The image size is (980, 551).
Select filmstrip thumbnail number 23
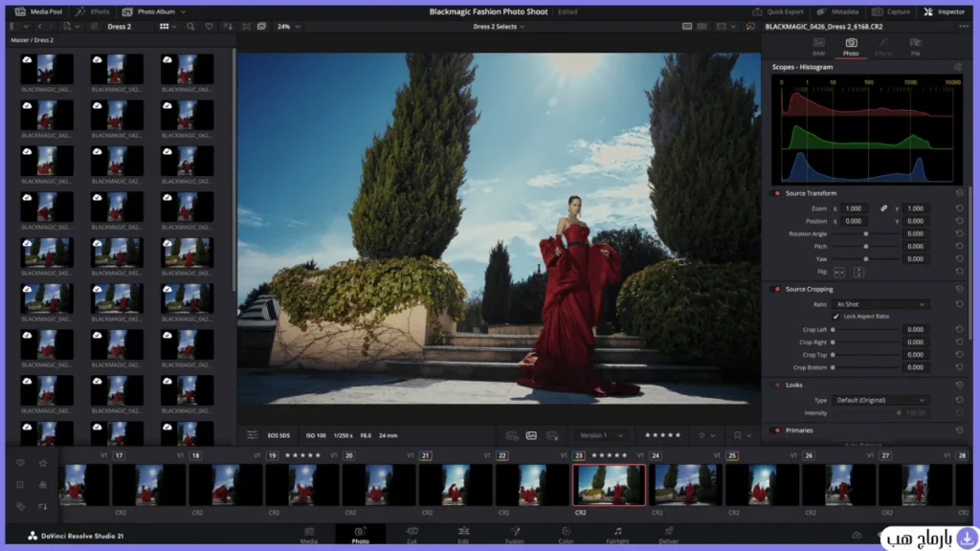(x=609, y=485)
